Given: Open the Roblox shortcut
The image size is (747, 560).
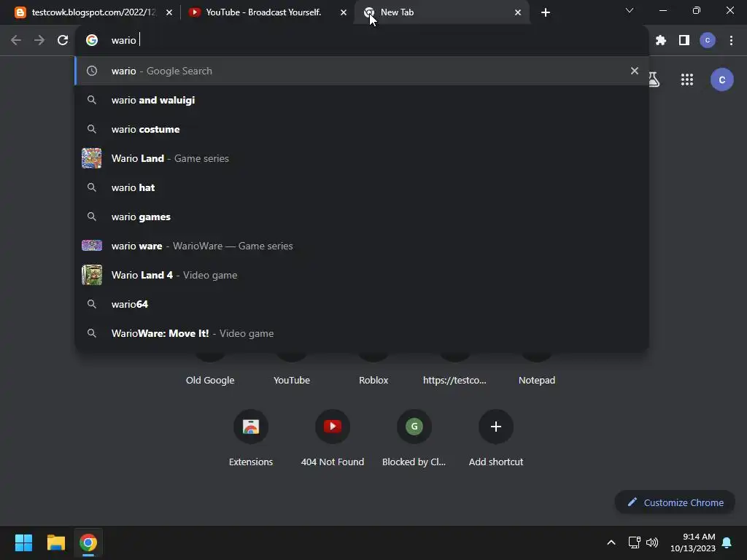Looking at the screenshot, I should (x=373, y=380).
